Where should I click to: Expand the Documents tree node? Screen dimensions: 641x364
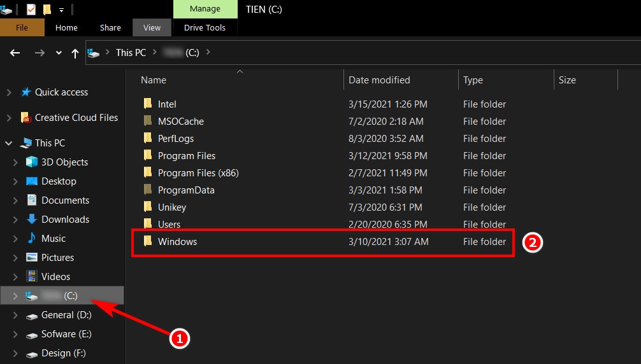15,200
